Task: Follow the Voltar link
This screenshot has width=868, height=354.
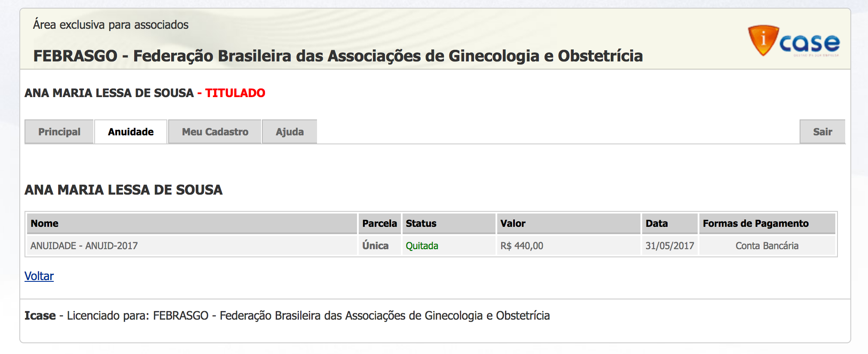Action: click(39, 276)
